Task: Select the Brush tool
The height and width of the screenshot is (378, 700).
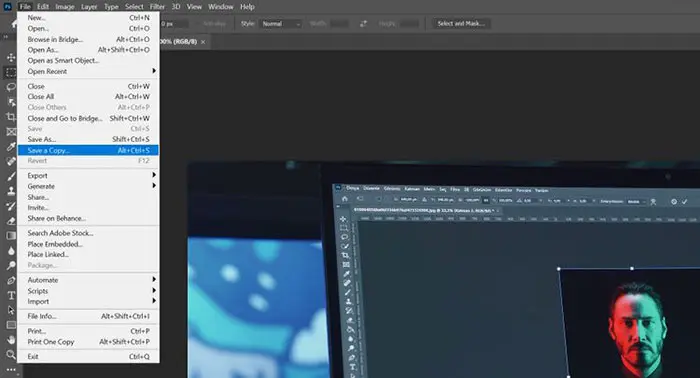Action: point(11,176)
